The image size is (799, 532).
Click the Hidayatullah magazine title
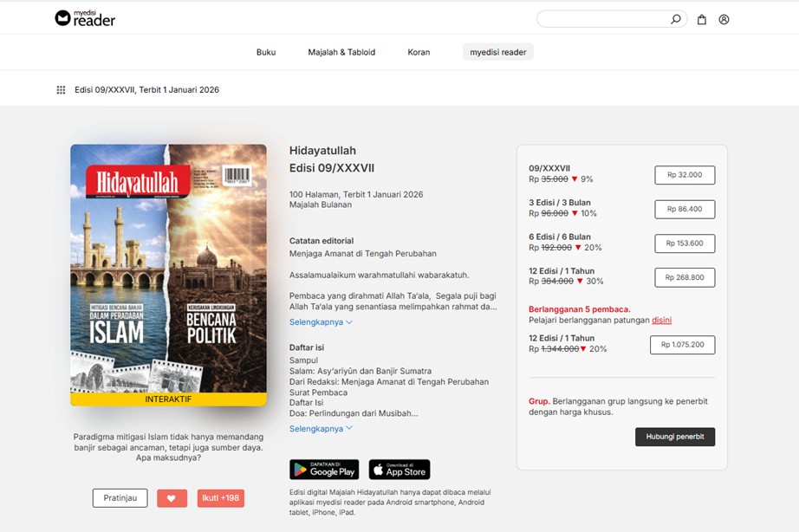(322, 150)
